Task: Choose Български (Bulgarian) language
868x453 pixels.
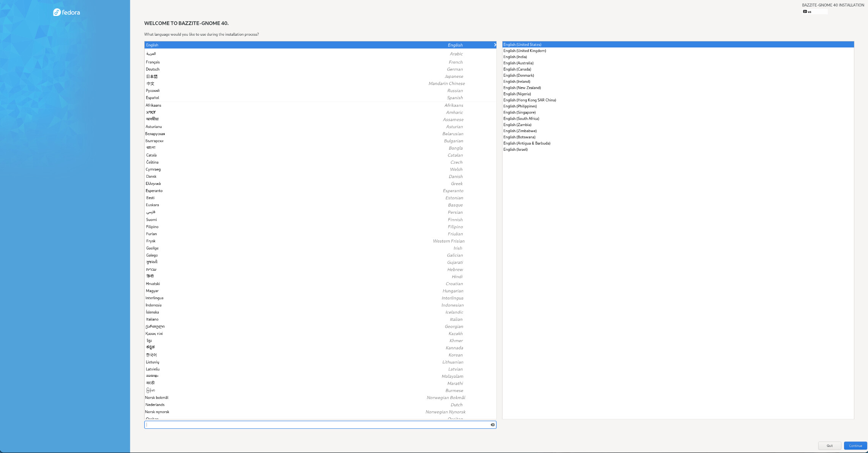Action: point(320,141)
